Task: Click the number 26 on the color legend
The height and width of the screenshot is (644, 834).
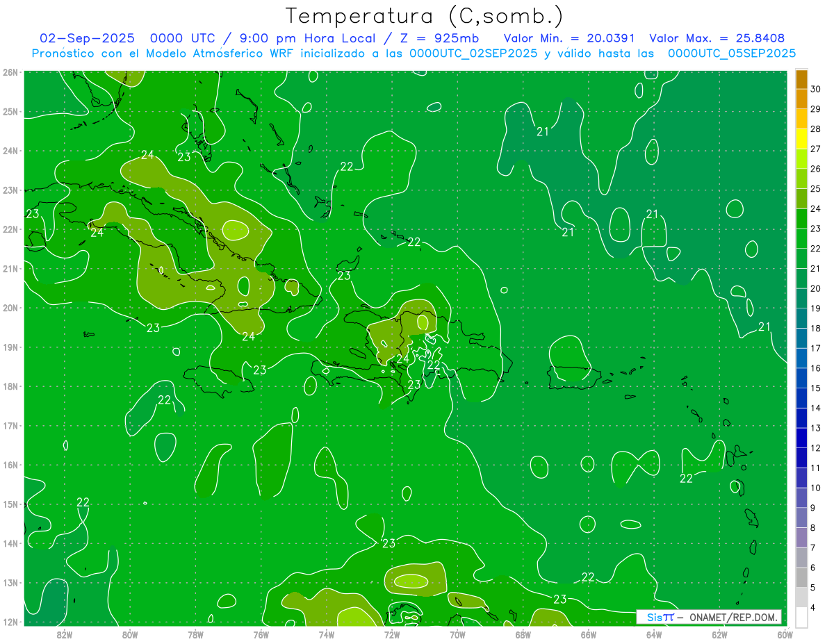Action: pyautogui.click(x=816, y=169)
